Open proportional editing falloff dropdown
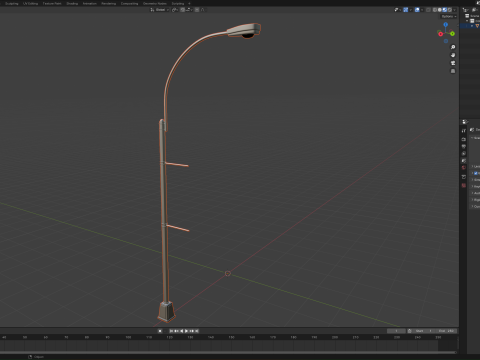480x360 pixels. [204, 10]
